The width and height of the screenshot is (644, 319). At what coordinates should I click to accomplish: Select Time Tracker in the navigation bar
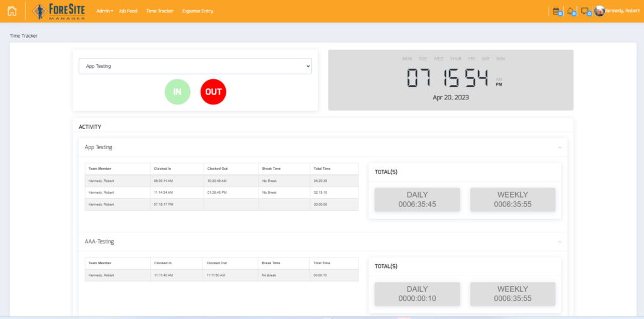(159, 11)
